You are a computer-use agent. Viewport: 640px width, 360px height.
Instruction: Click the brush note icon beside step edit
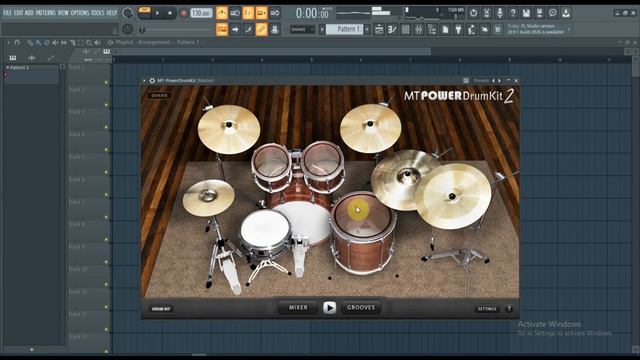248,29
